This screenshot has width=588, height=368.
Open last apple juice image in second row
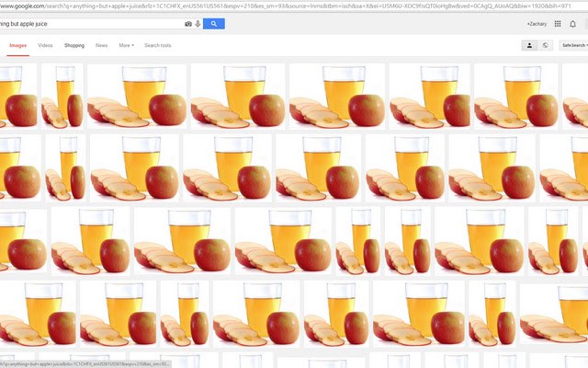click(563, 168)
